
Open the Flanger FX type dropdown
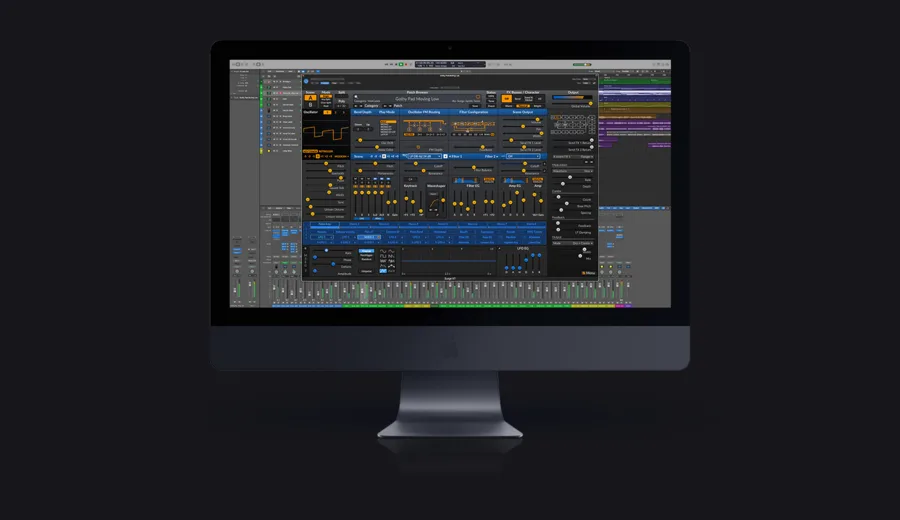573,157
